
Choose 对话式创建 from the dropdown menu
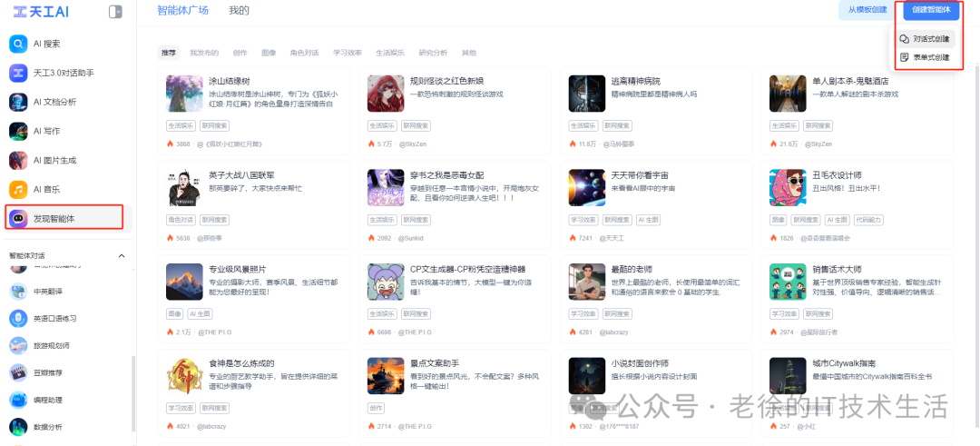coord(926,39)
